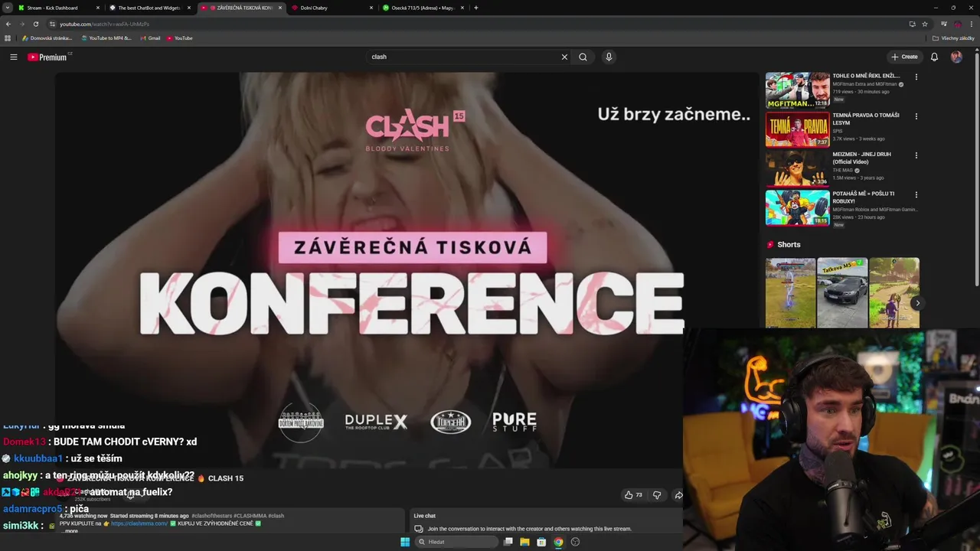Open 'YouTube to MP4' bookmark

pos(106,37)
